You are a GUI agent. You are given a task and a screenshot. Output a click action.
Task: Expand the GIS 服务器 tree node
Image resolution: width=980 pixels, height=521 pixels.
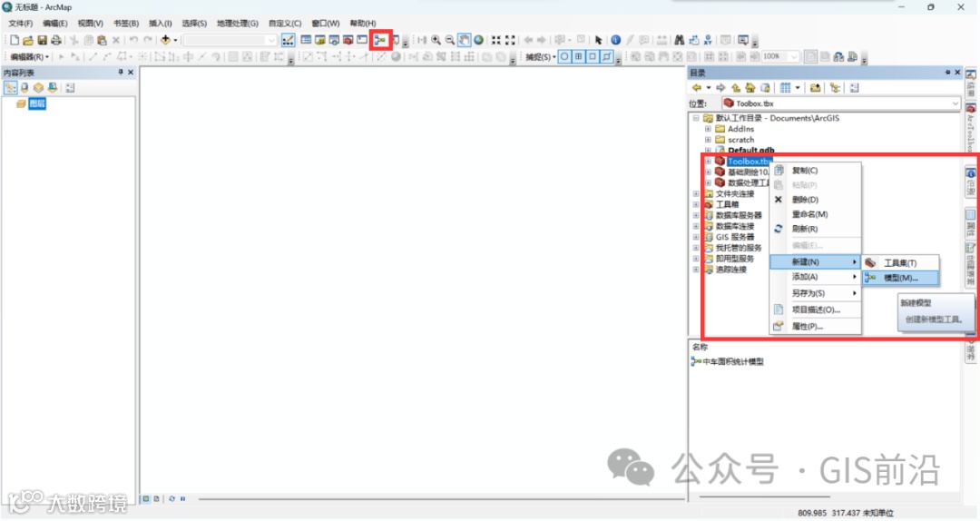point(696,237)
